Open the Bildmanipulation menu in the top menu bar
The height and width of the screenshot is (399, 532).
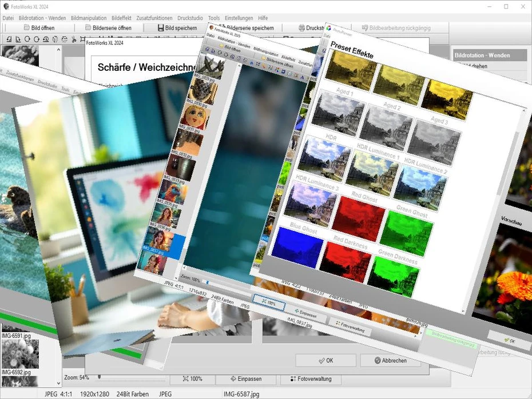tap(89, 18)
